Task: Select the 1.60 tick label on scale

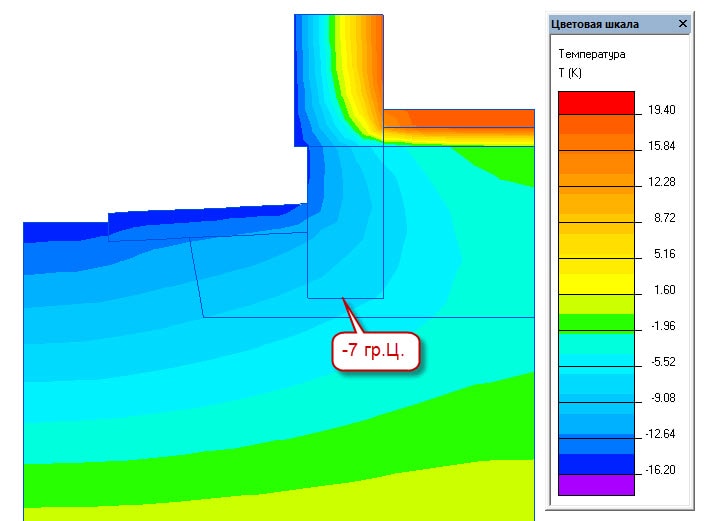Action: (662, 290)
